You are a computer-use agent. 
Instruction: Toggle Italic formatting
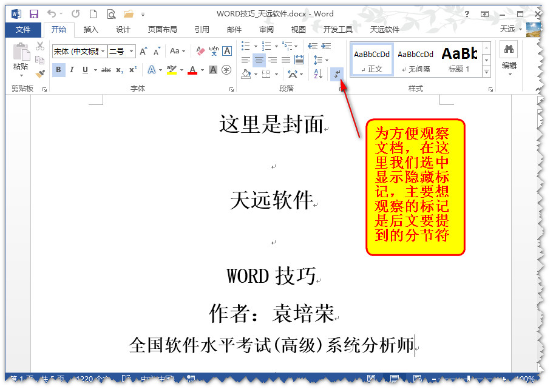pos(72,70)
